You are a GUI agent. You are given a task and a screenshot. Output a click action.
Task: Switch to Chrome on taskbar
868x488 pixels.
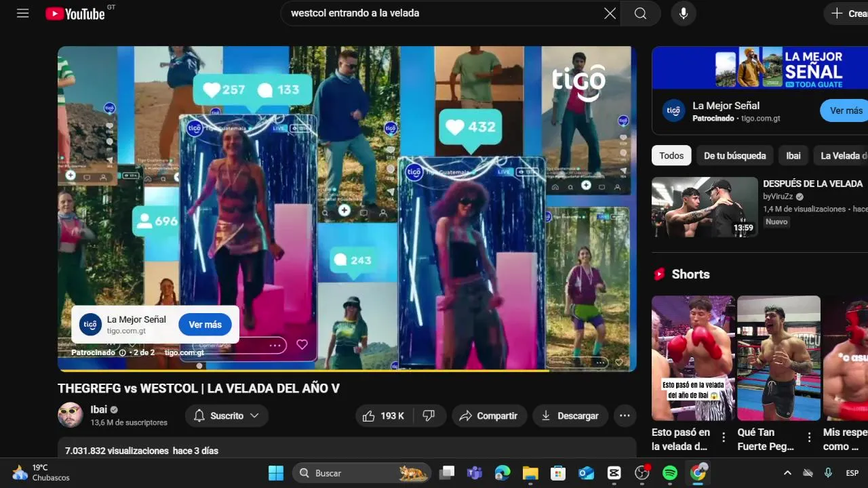point(698,473)
